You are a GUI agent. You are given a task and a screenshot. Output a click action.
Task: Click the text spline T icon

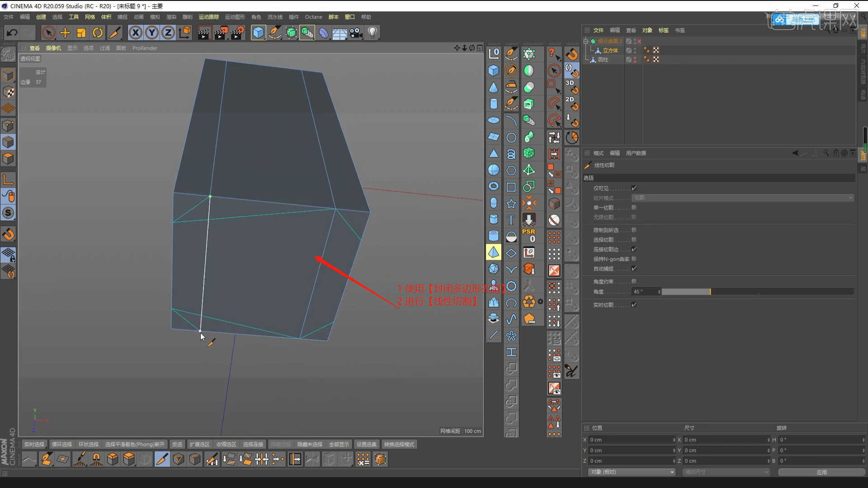[x=511, y=220]
